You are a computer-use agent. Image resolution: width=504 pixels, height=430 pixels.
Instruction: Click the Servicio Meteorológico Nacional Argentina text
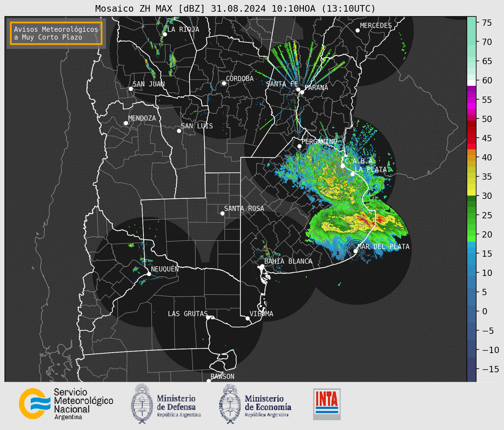click(x=83, y=404)
